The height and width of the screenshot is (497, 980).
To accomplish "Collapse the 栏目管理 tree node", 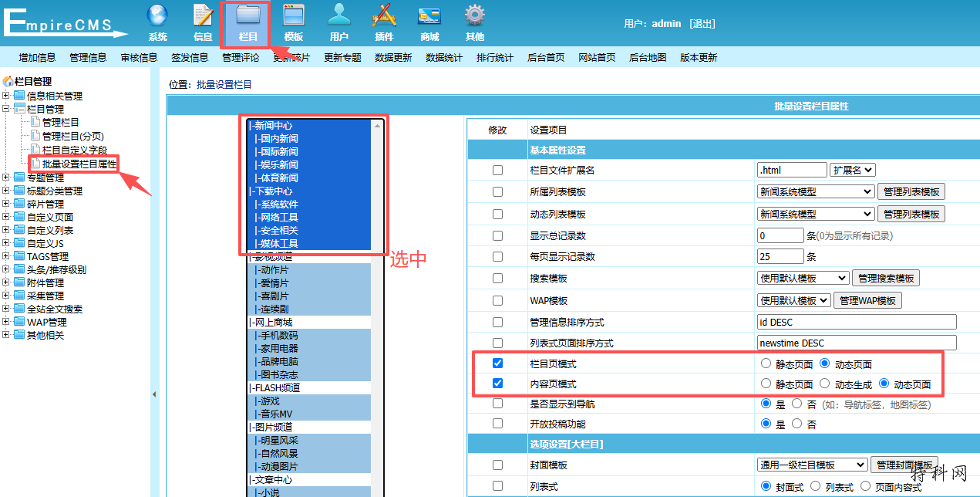I will [6, 109].
